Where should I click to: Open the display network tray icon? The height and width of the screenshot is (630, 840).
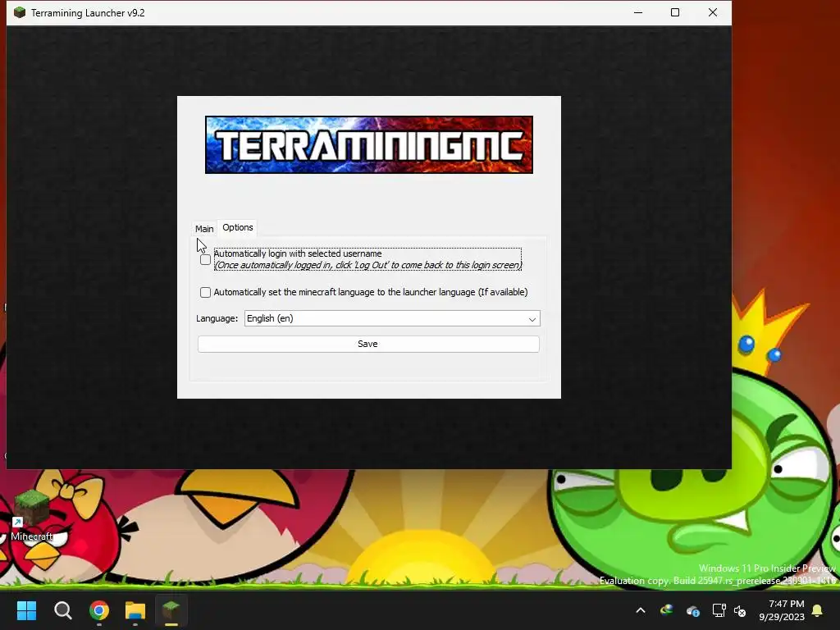(719, 610)
